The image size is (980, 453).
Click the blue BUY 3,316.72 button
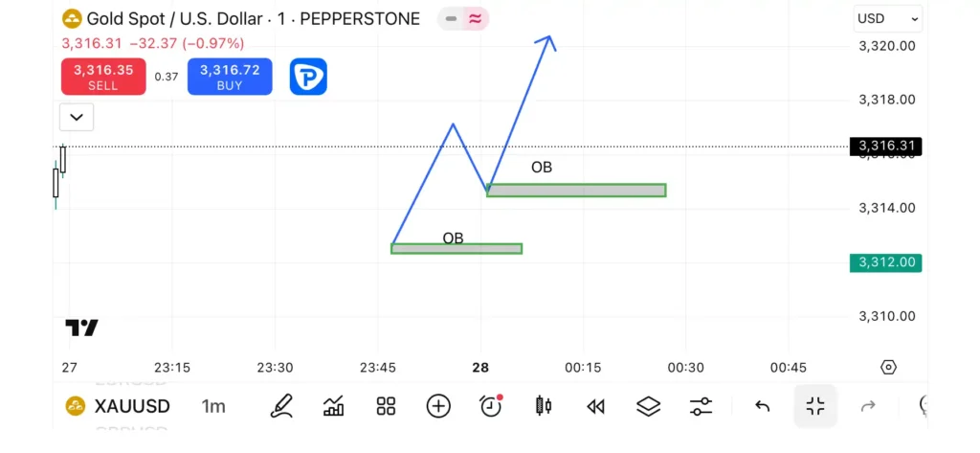pos(230,77)
